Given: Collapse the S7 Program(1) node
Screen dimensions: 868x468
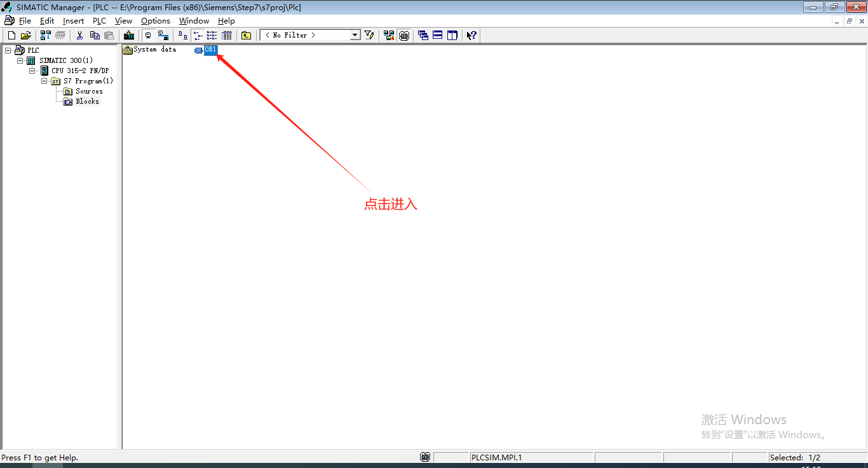Looking at the screenshot, I should click(44, 81).
